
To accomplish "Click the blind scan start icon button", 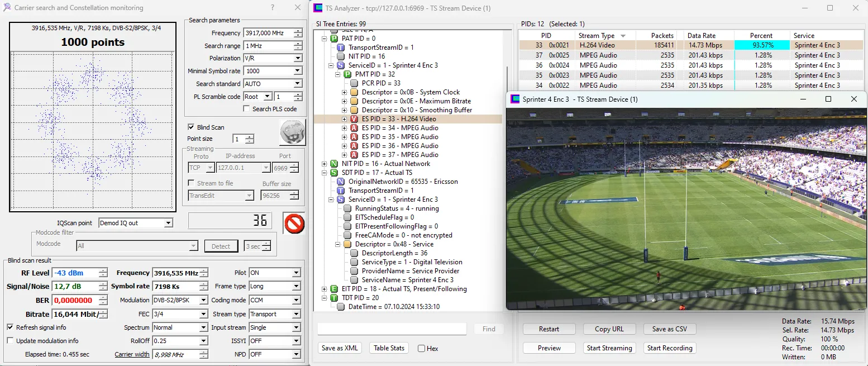I will click(292, 132).
